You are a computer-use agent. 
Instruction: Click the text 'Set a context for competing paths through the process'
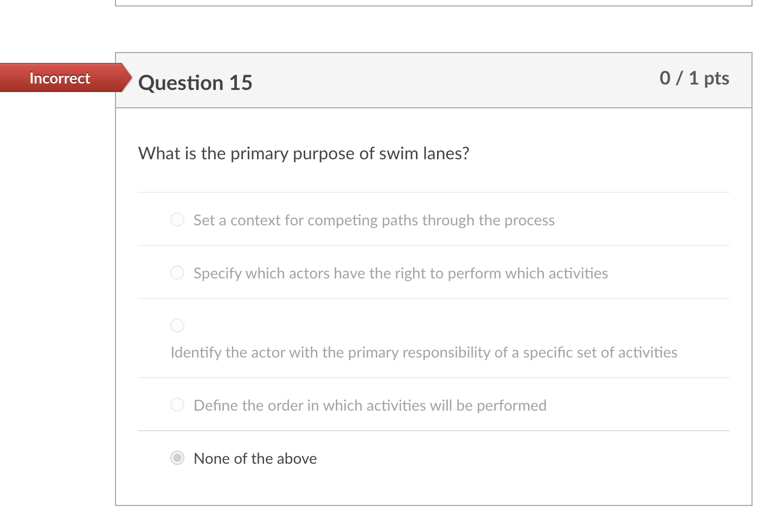[374, 220]
